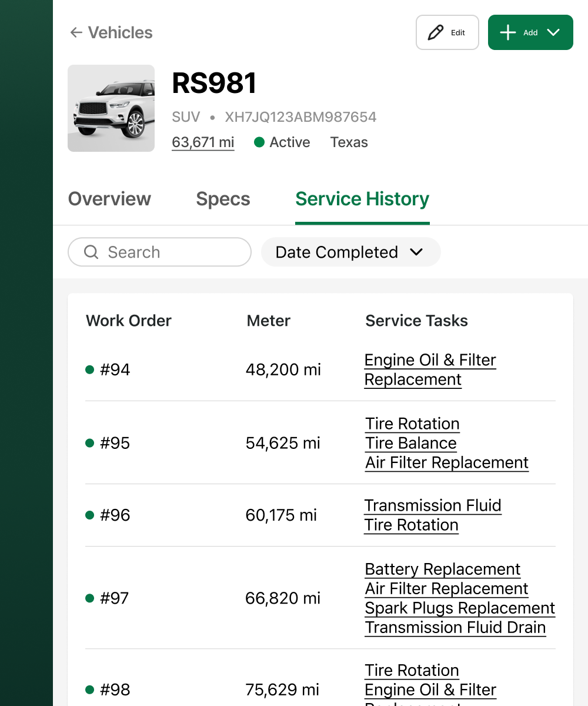
Task: Click the plus icon on Add button
Action: (x=508, y=33)
